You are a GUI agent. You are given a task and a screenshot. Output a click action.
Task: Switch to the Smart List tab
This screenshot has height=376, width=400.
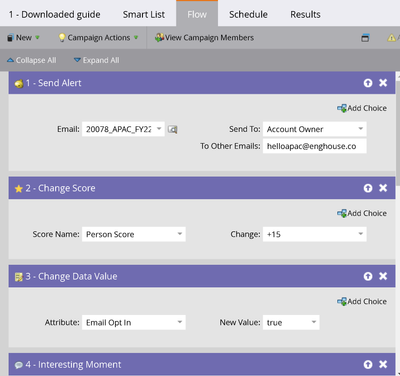pos(144,15)
